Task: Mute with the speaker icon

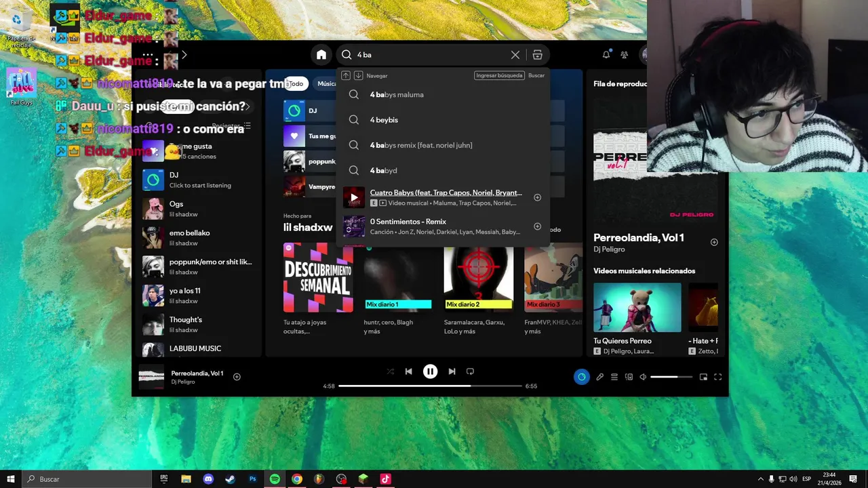Action: point(643,377)
